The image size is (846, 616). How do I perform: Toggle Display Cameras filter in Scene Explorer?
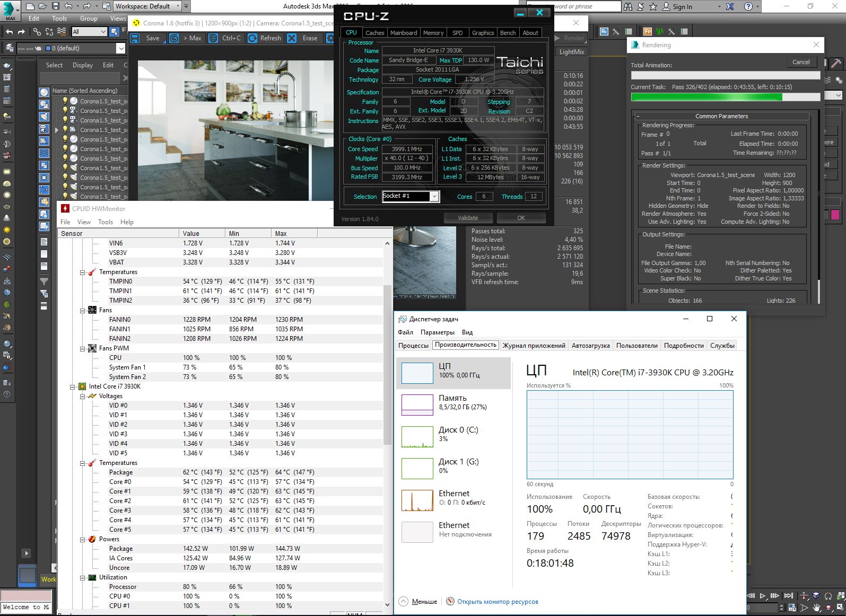[44, 128]
